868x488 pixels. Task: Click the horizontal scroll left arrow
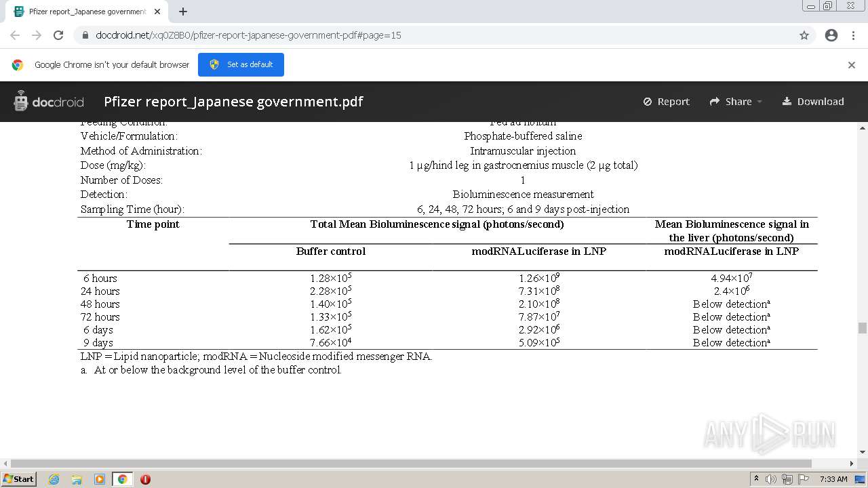pyautogui.click(x=5, y=464)
